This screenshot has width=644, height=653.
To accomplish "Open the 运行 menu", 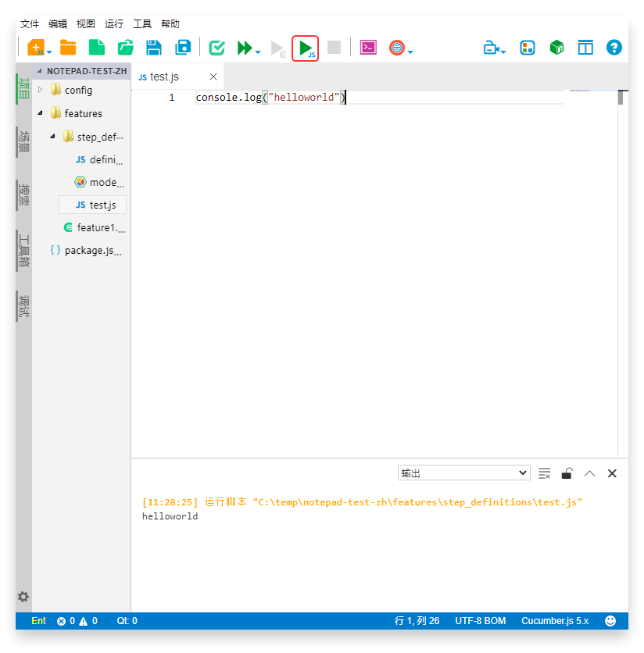I will [114, 24].
